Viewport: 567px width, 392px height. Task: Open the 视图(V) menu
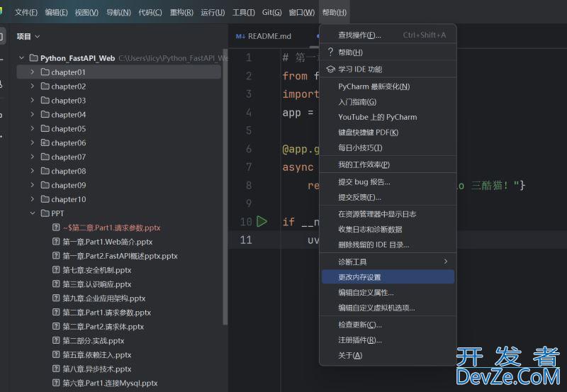(86, 12)
